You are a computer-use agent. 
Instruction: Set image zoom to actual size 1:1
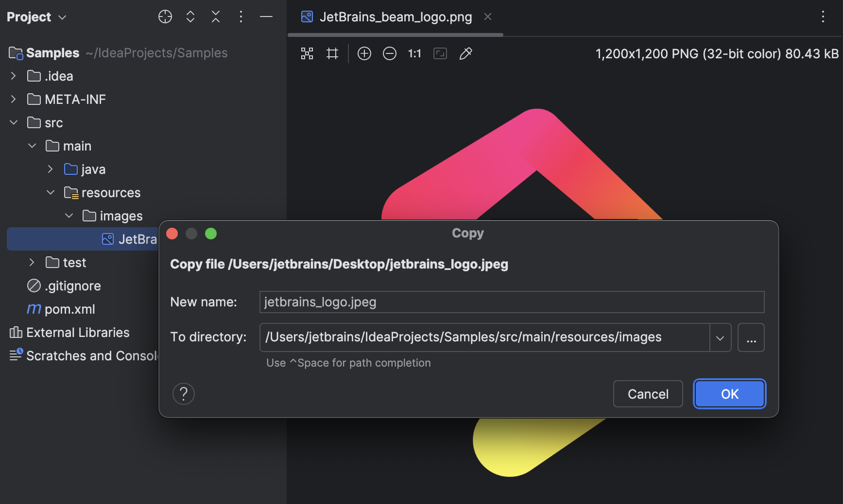[x=414, y=53]
